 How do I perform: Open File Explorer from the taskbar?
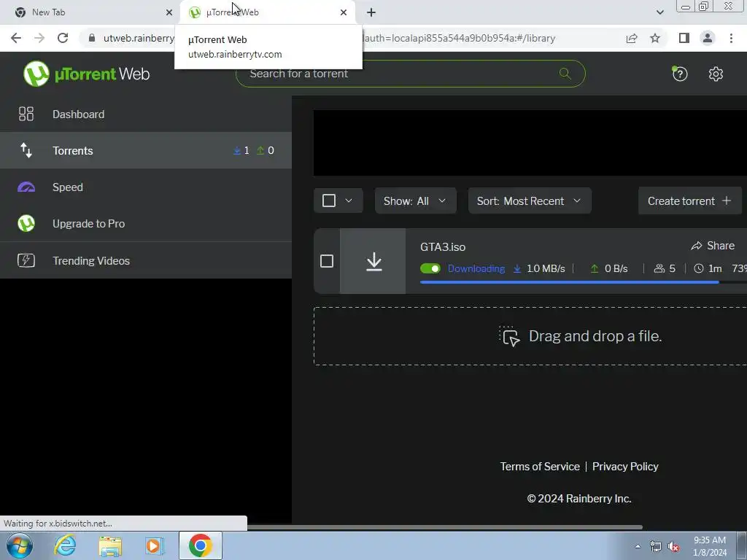tap(110, 546)
